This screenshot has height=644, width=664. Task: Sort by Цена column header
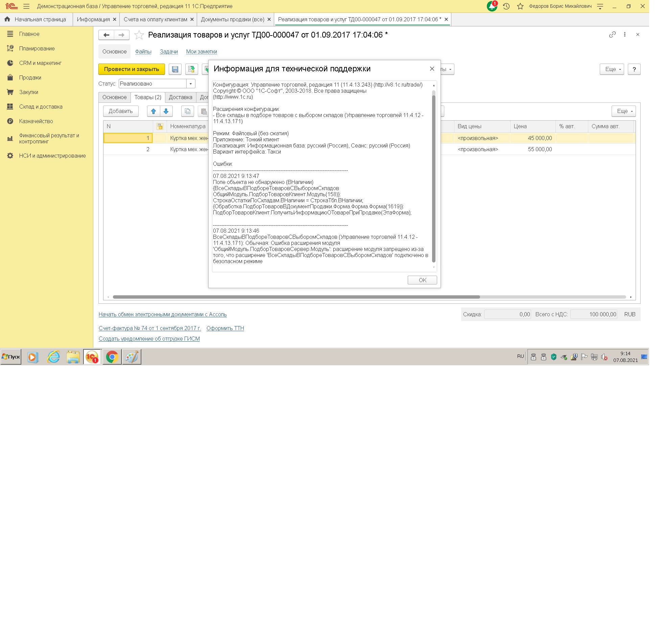533,127
